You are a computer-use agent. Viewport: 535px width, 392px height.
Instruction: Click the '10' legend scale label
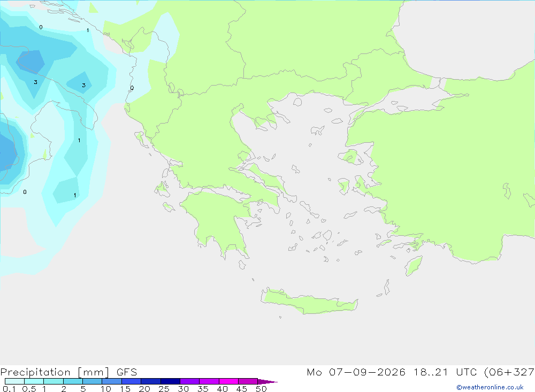tap(106, 389)
